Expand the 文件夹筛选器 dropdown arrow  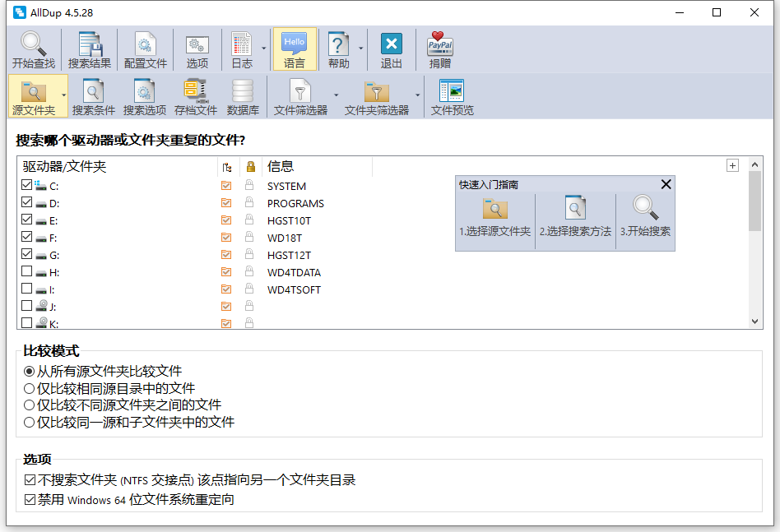pos(417,95)
